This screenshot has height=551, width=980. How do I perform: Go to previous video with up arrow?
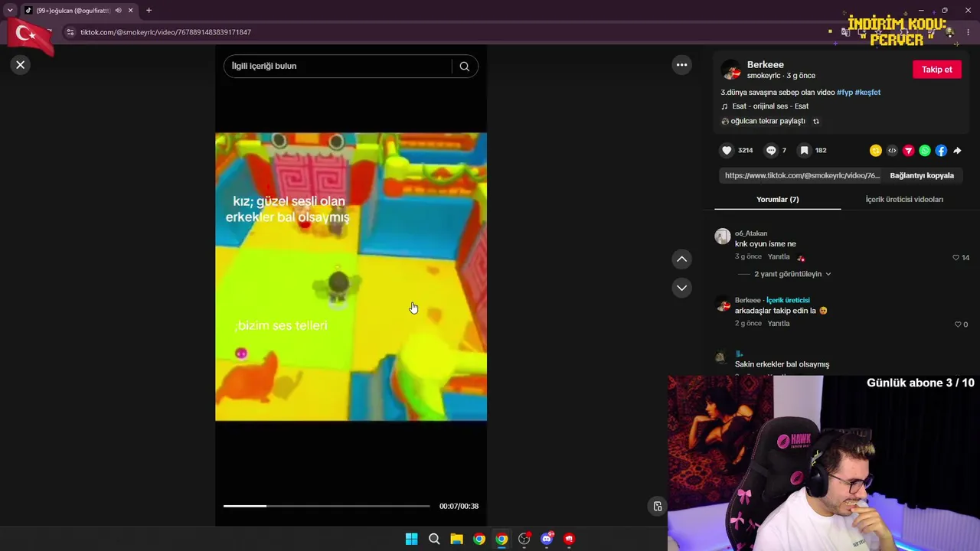[681, 259]
